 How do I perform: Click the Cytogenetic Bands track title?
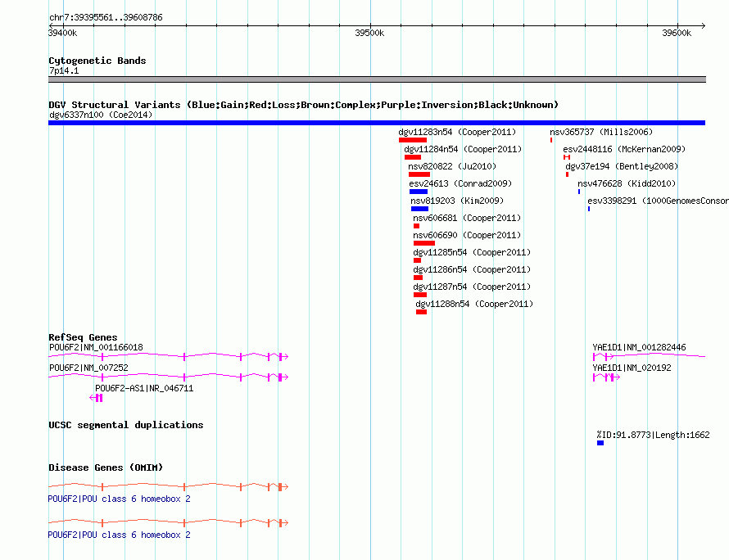97,61
